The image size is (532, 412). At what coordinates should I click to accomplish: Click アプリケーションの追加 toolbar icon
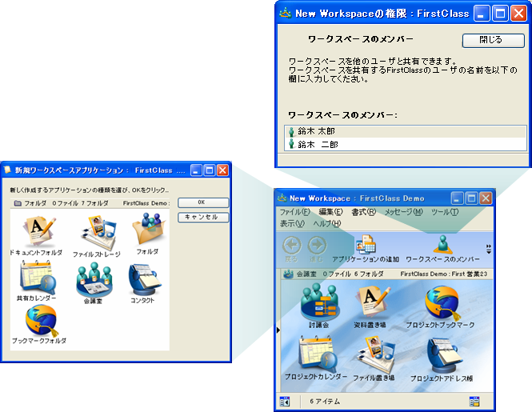365,244
